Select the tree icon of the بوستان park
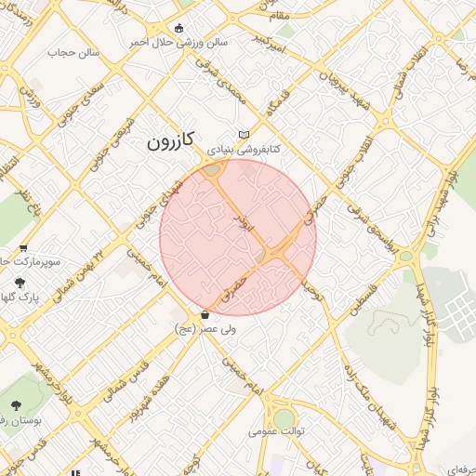 point(16,405)
